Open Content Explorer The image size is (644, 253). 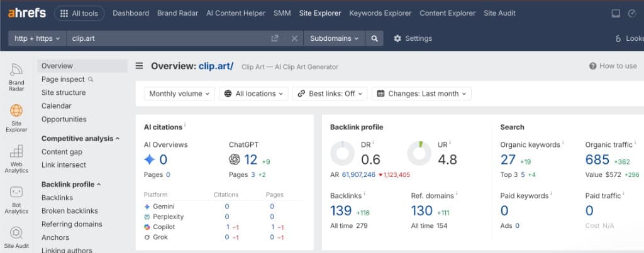coord(448,13)
